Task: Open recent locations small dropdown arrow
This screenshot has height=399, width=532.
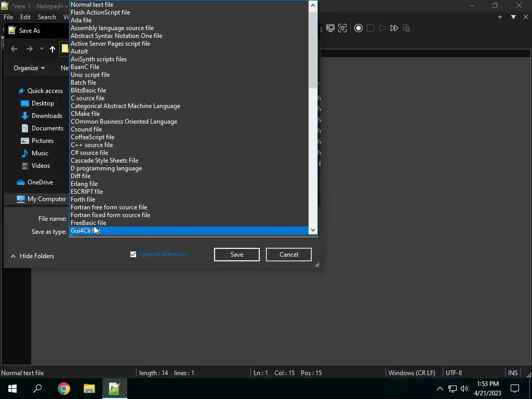Action: tap(42, 49)
